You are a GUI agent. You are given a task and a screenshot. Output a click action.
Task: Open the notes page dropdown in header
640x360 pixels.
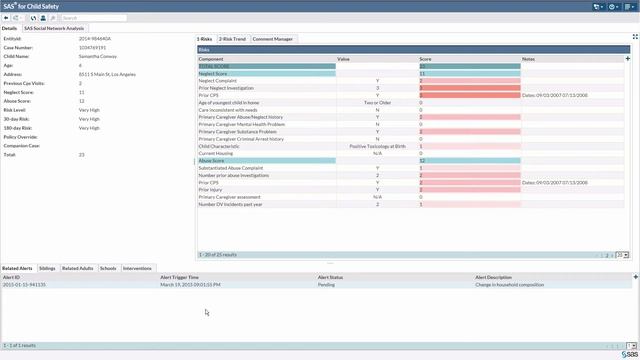click(629, 7)
